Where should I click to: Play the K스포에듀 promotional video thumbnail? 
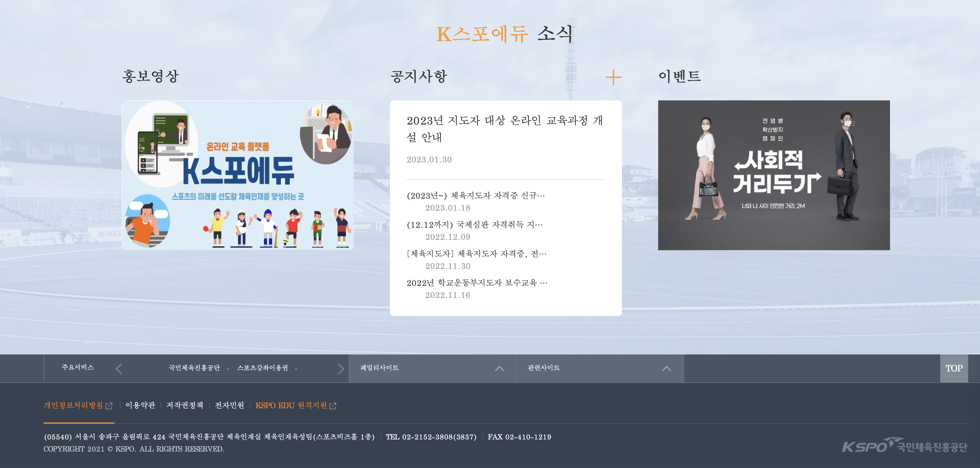pyautogui.click(x=237, y=175)
